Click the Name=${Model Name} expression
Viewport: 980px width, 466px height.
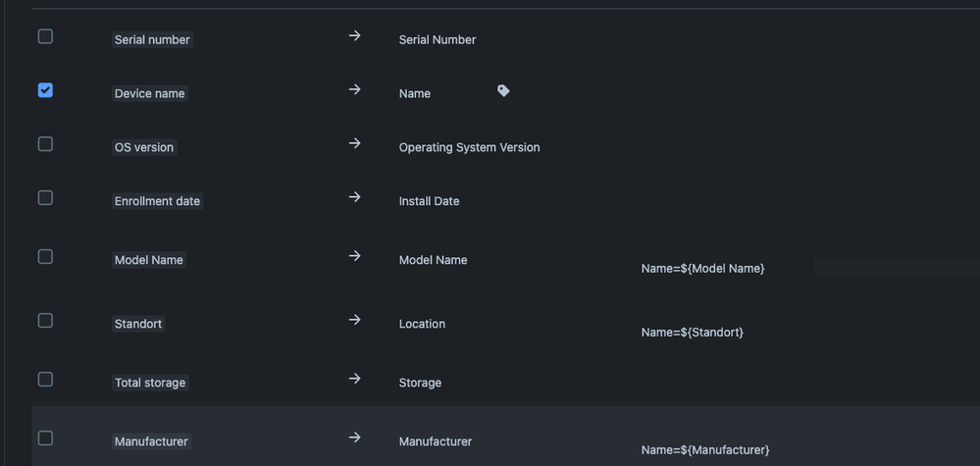point(702,269)
